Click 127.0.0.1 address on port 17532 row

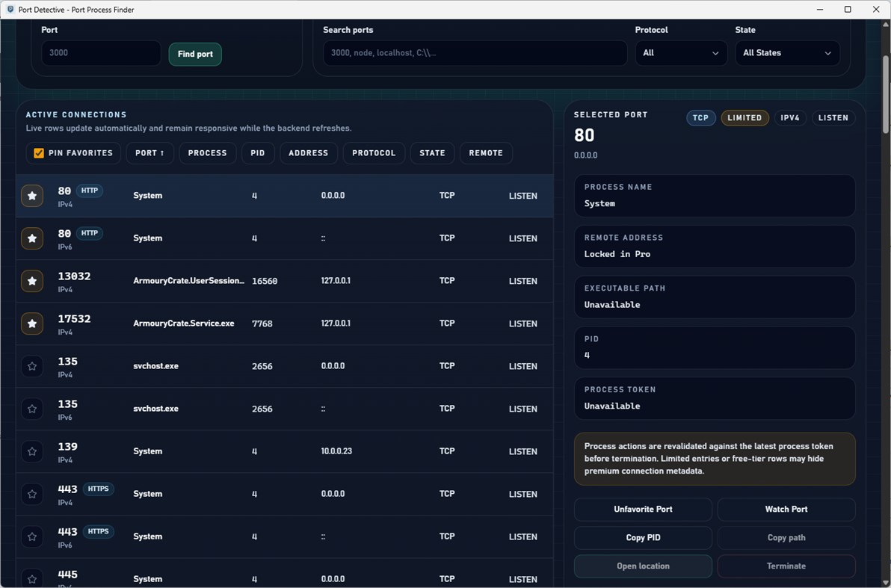click(x=336, y=324)
